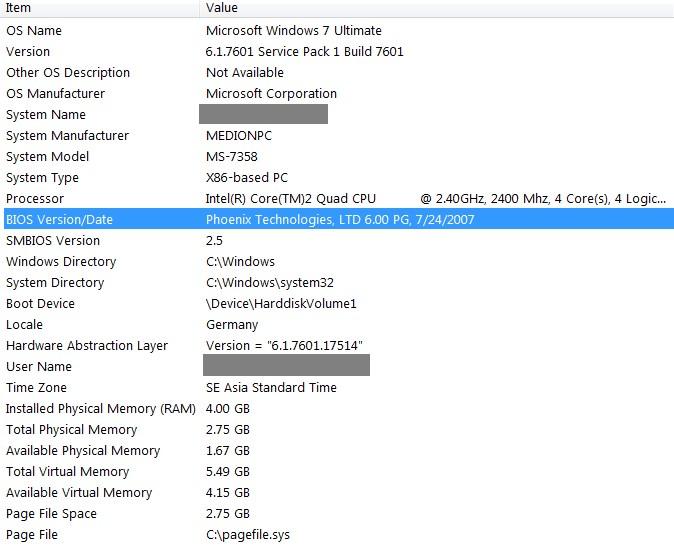Select System Manufacturer row label
The image size is (674, 549).
point(67,136)
